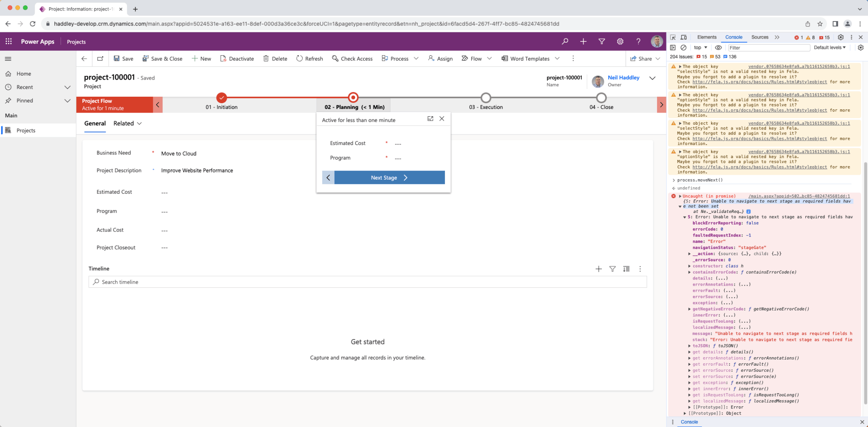Deactivate the project record
Image resolution: width=868 pixels, height=427 pixels.
coord(237,59)
